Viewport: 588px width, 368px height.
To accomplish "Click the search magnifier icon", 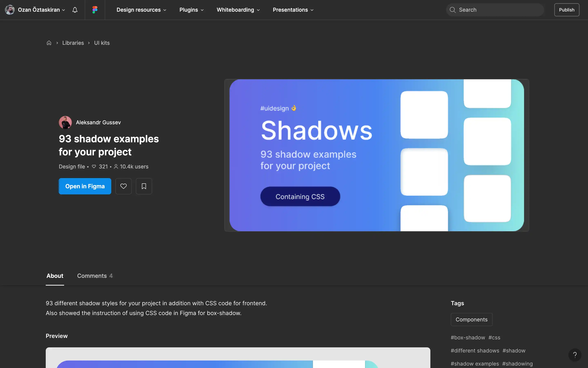I will [x=452, y=10].
